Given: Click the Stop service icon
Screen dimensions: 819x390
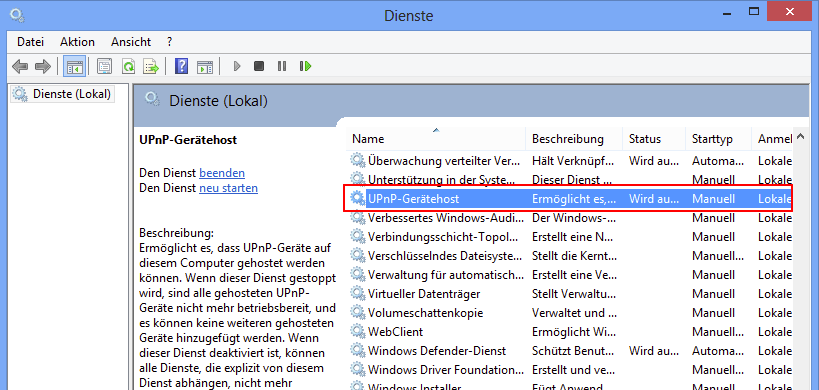Looking at the screenshot, I should click(259, 66).
